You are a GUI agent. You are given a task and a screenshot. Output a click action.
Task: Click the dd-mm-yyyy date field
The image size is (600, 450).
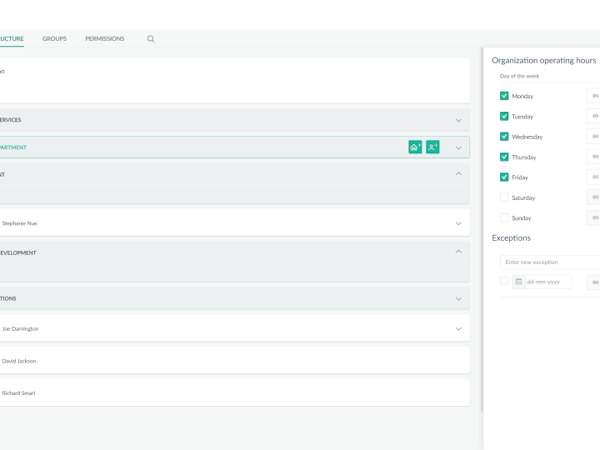click(548, 282)
